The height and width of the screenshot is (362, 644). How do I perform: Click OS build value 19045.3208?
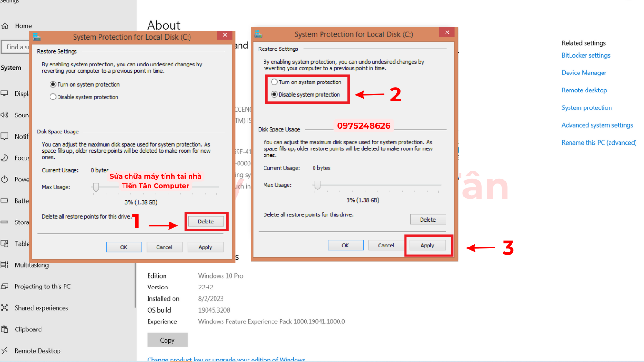[x=214, y=310]
